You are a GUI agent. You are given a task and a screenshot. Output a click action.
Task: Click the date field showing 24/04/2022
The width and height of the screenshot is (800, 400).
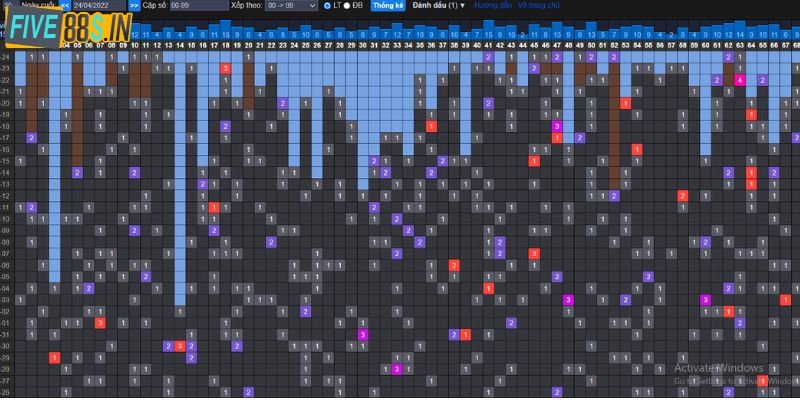98,5
